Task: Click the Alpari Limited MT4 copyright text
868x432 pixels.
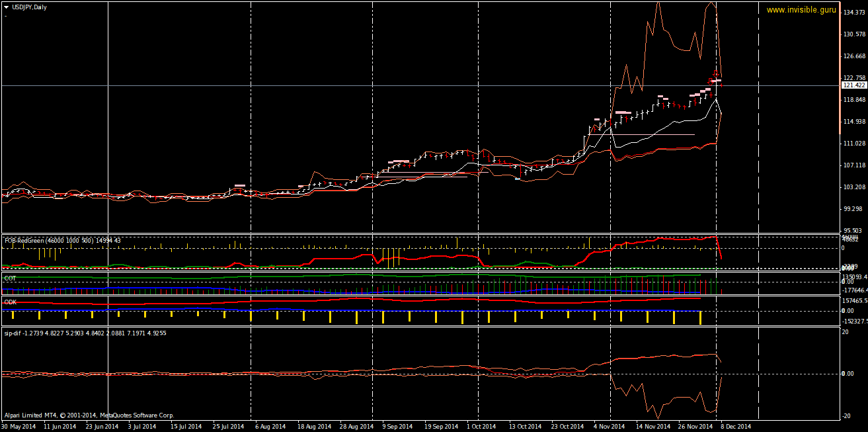Action: [89, 415]
